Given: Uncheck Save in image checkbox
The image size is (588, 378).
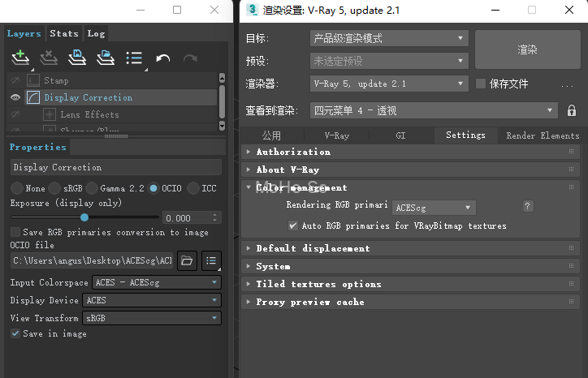Looking at the screenshot, I should click(x=15, y=333).
